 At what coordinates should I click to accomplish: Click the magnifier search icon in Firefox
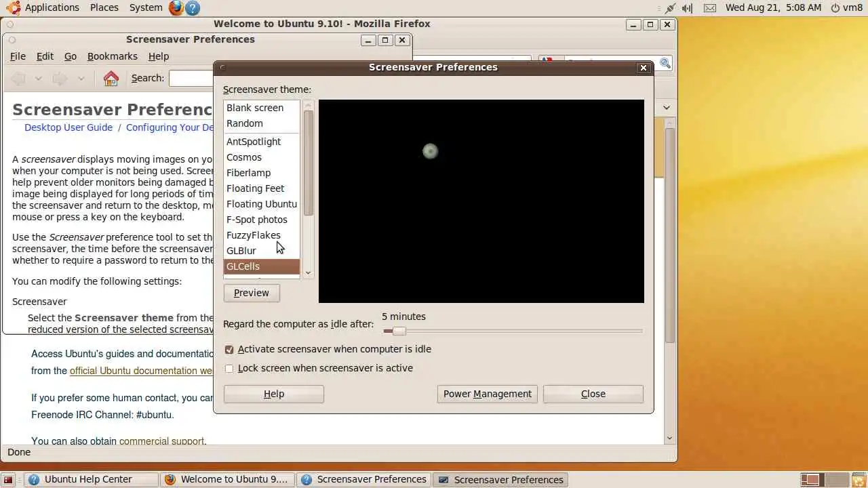(665, 63)
